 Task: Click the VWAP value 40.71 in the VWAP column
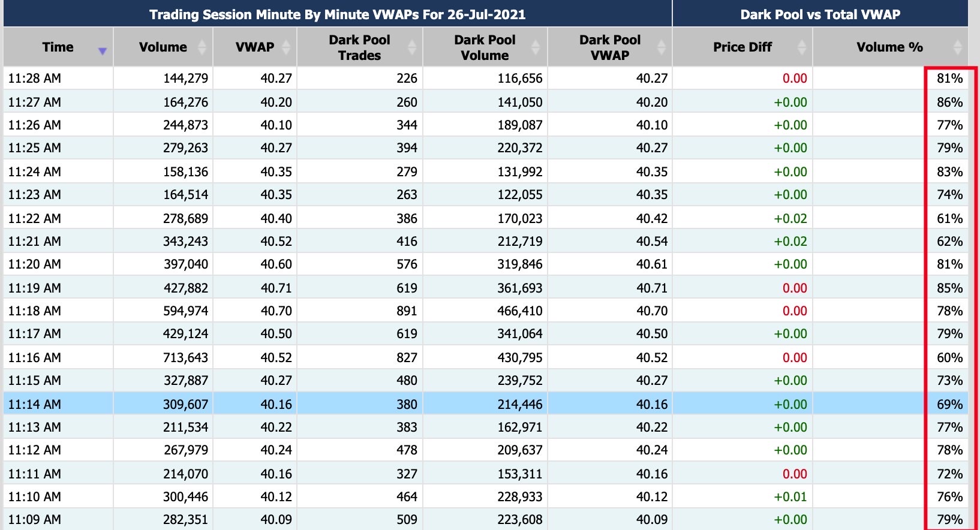point(276,288)
